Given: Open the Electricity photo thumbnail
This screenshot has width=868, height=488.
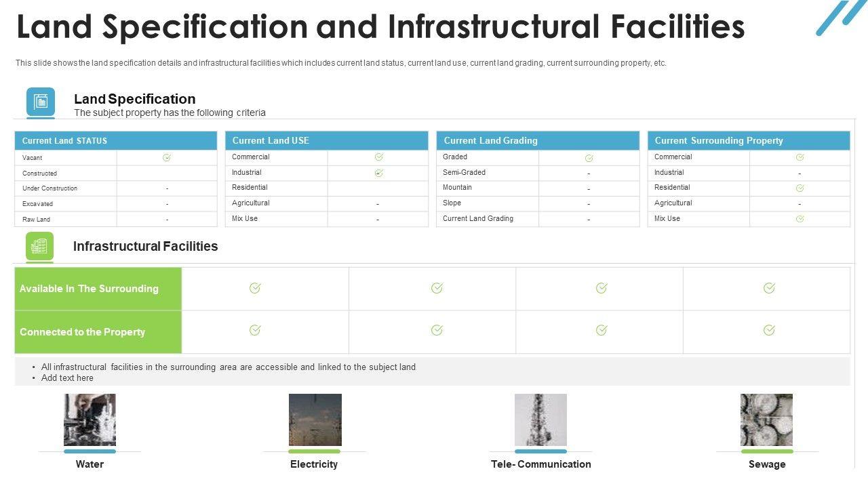Looking at the screenshot, I should (315, 420).
